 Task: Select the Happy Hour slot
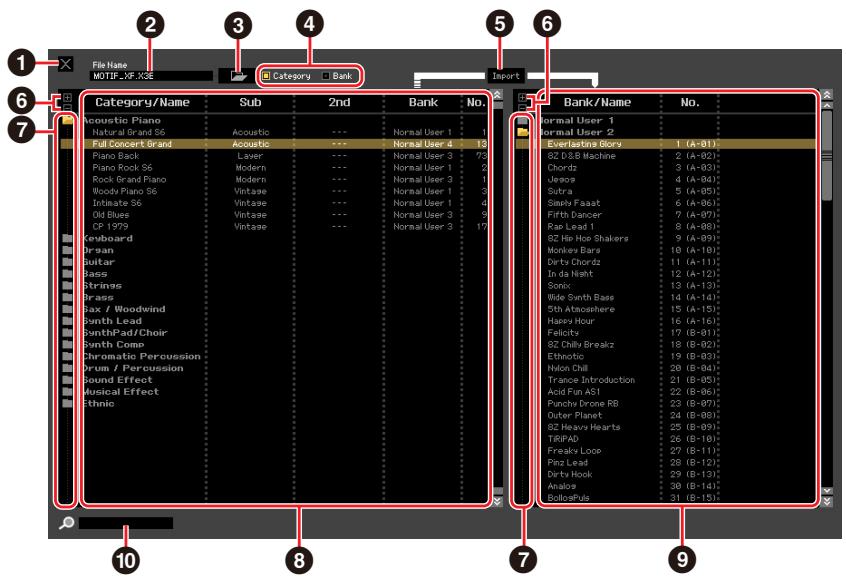571,321
